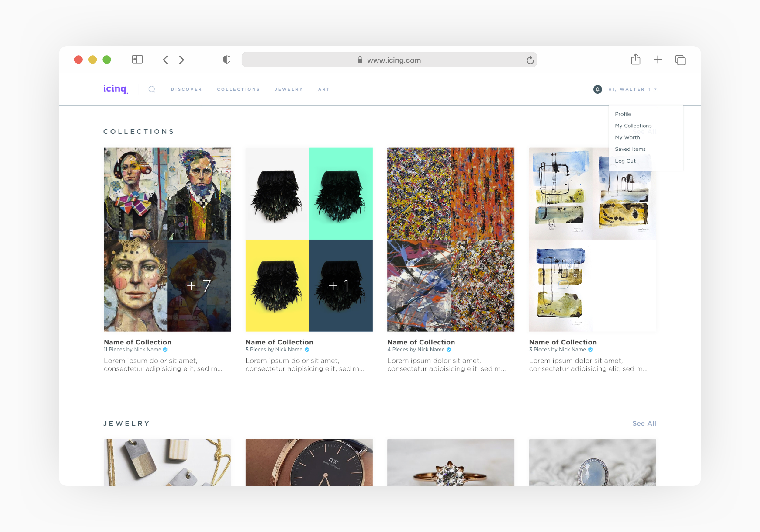Open the notifications bell icon
The image size is (760, 532).
coord(597,89)
